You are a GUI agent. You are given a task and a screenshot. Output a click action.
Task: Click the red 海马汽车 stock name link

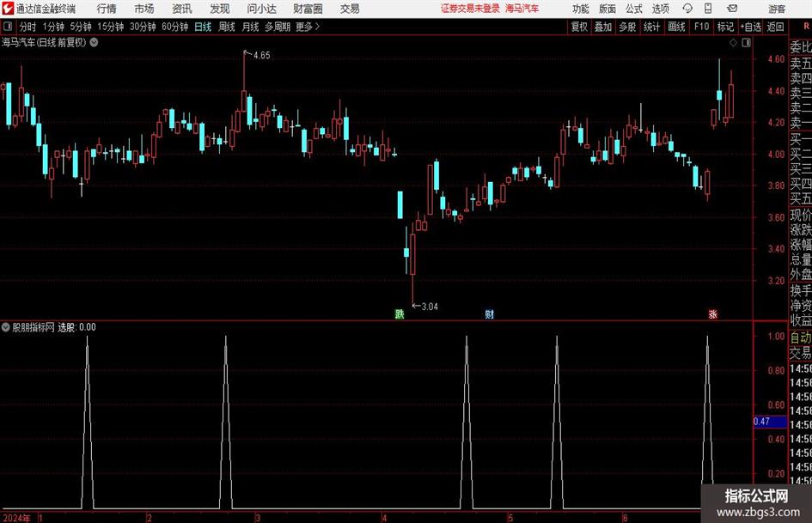click(x=522, y=9)
